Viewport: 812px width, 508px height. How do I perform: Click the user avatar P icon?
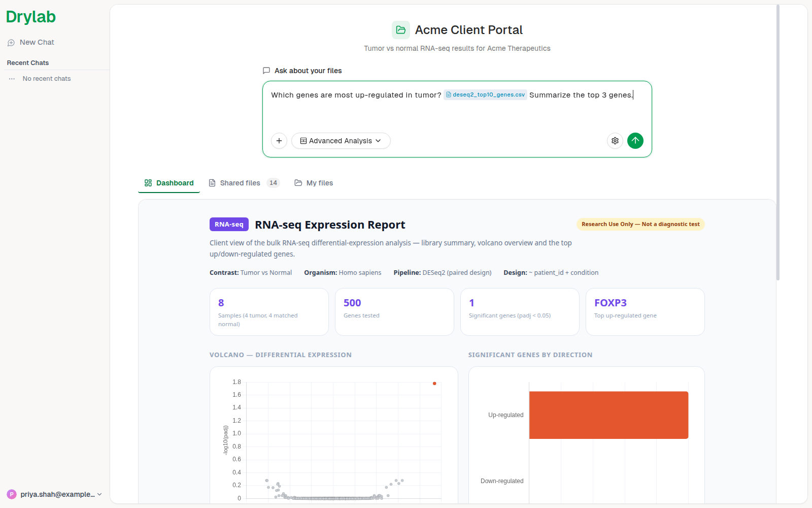click(12, 494)
